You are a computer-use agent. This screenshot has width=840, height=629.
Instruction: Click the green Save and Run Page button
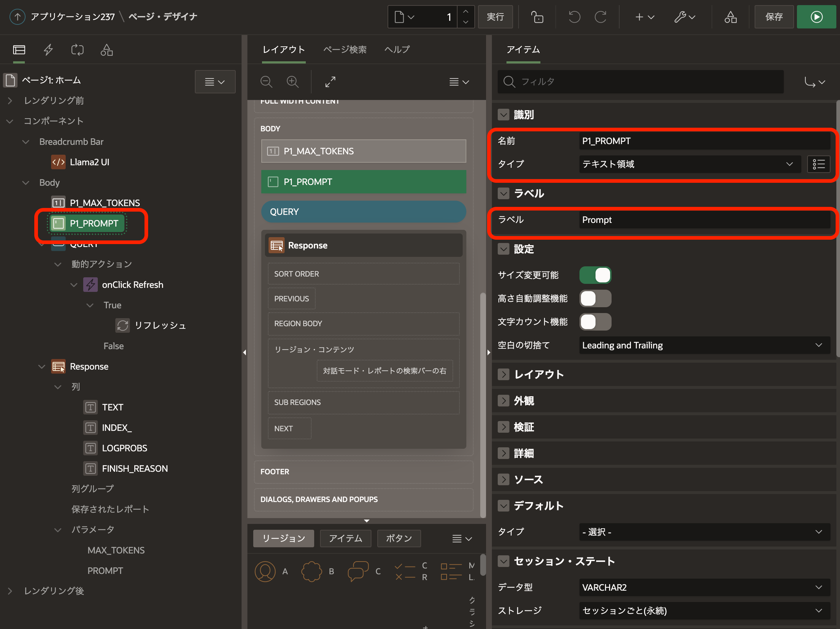tap(816, 17)
